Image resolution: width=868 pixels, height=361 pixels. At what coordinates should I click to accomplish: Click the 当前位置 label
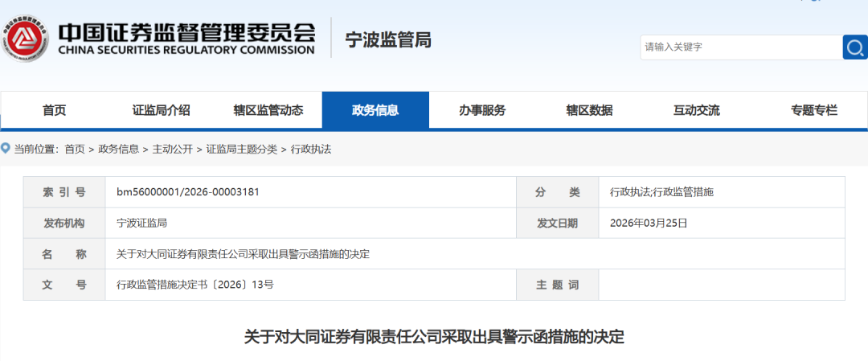[35, 149]
